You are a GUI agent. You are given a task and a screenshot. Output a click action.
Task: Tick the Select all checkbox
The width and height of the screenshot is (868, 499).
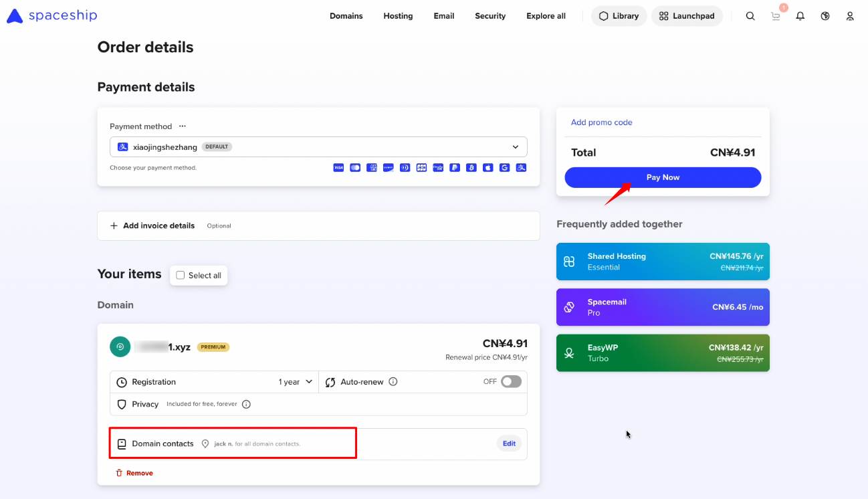[x=180, y=275]
